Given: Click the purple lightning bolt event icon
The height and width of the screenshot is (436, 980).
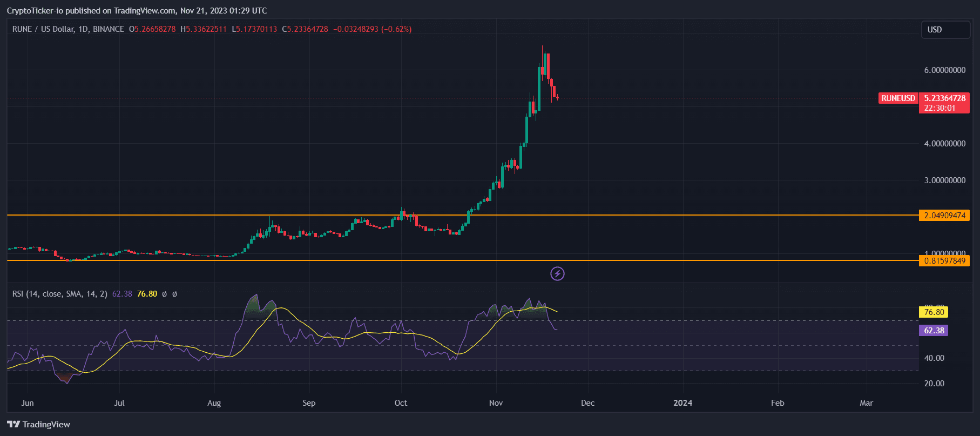Looking at the screenshot, I should tap(557, 273).
